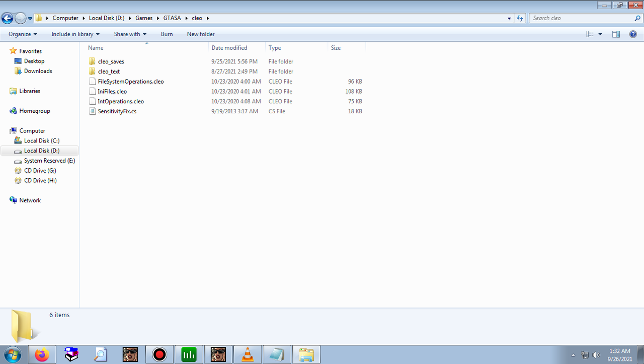This screenshot has width=644, height=364.
Task: Go back using the Back arrow button
Action: 8,18
